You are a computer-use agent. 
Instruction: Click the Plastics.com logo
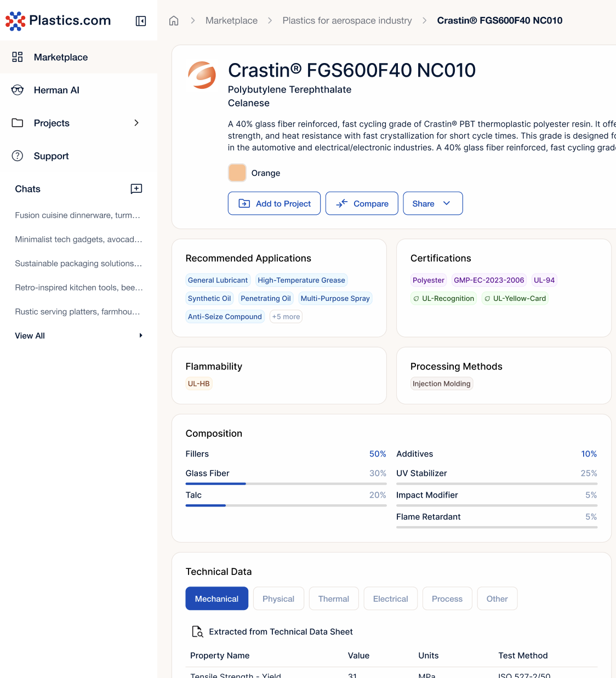click(58, 21)
